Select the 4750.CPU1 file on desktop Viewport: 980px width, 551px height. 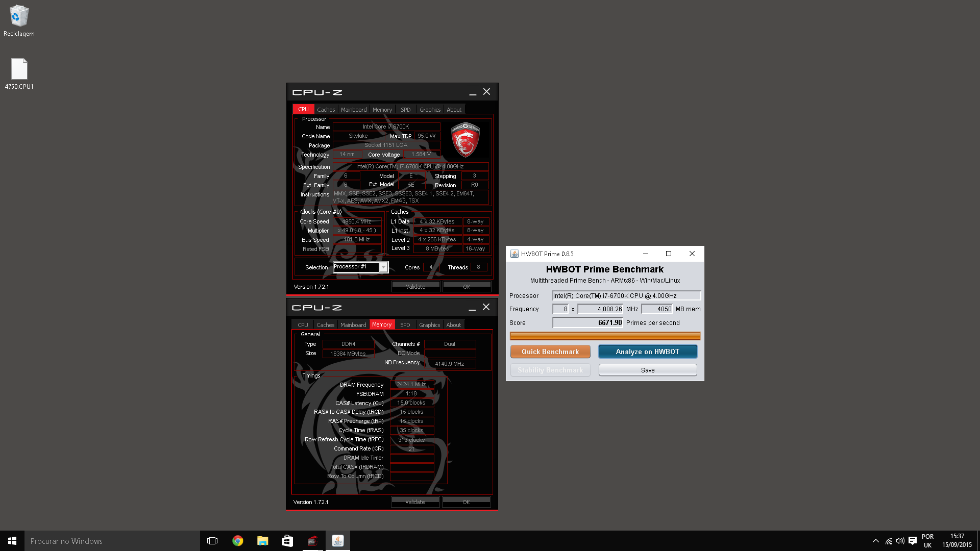point(19,73)
